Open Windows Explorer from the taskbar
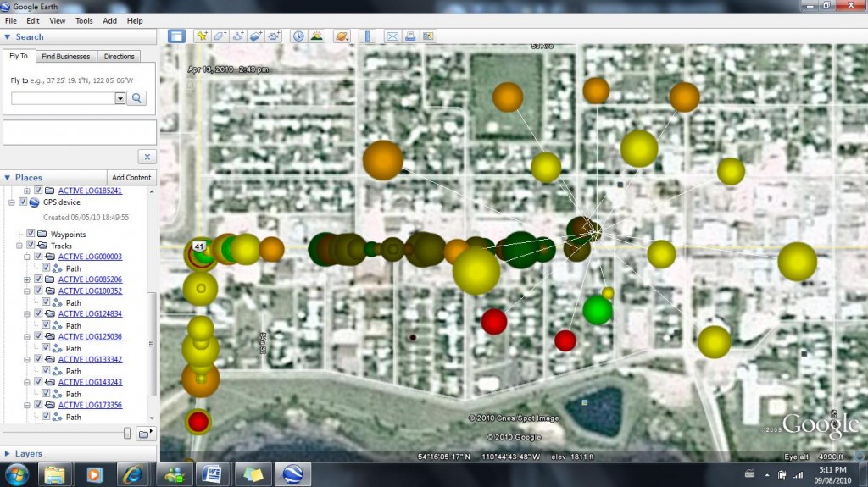This screenshot has width=868, height=487. point(55,474)
